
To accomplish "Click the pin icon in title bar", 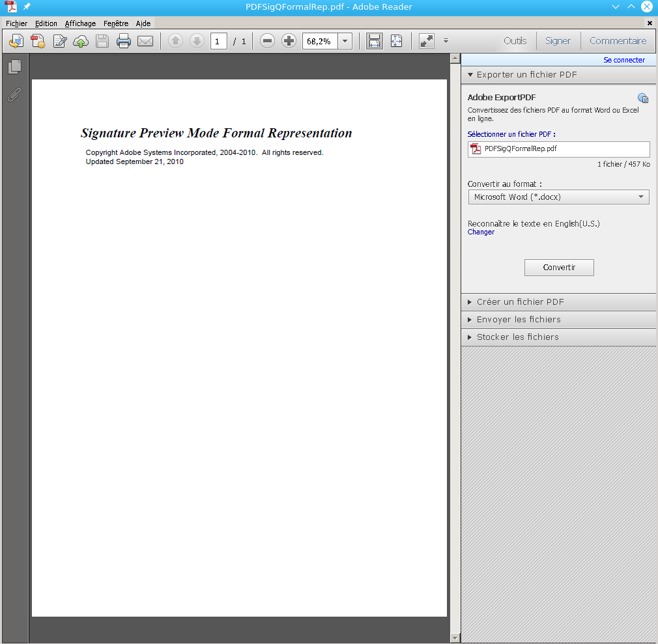I will tap(27, 7).
